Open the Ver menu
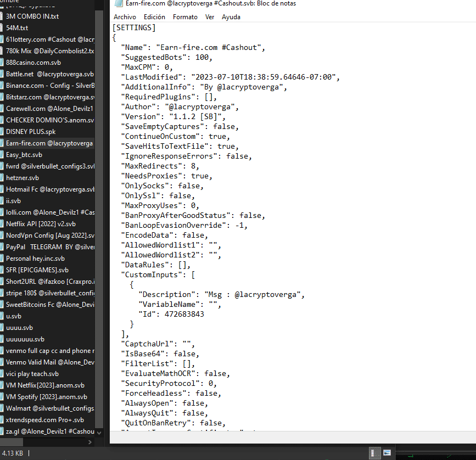 point(210,17)
